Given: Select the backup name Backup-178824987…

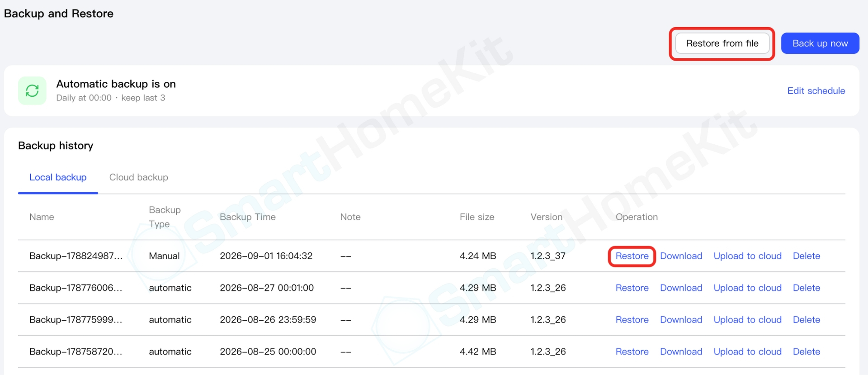Looking at the screenshot, I should tap(76, 256).
